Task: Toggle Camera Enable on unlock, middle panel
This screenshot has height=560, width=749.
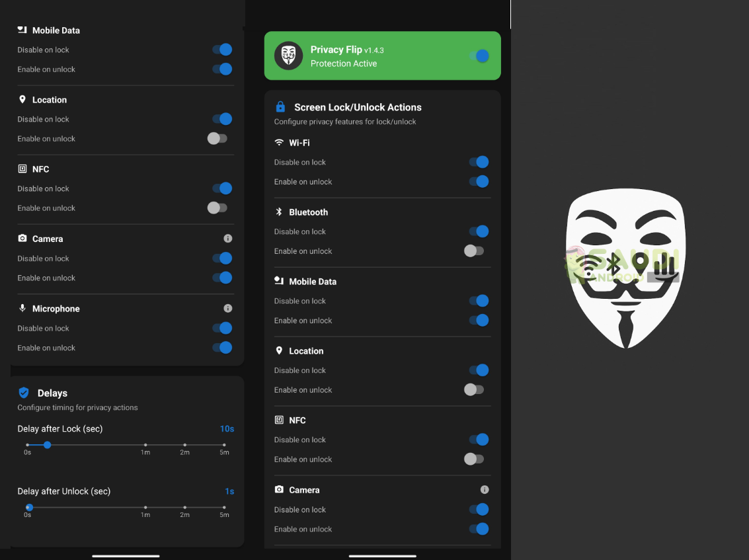Action: (x=479, y=529)
